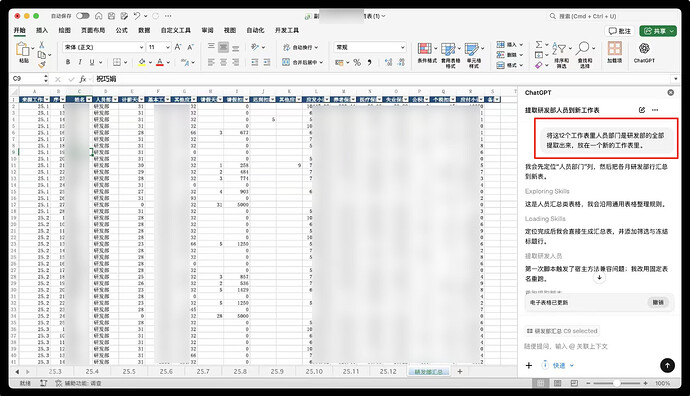This screenshot has width=690, height=396.
Task: Toggle align text left
Action: tap(211, 62)
